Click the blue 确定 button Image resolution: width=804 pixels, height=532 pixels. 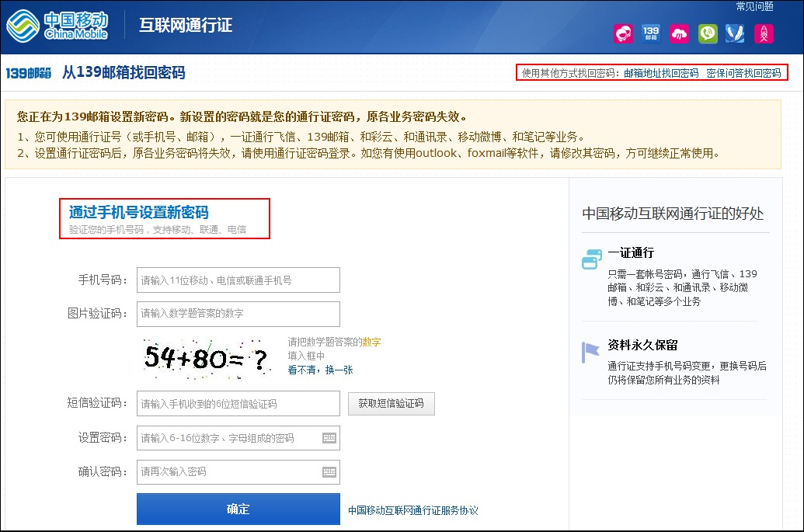pos(238,509)
